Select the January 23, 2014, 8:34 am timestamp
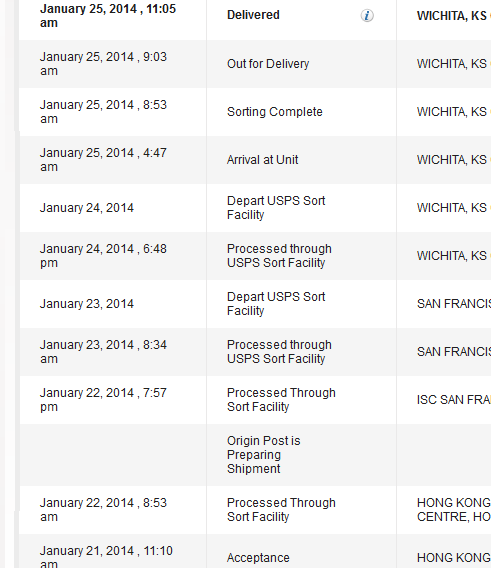The width and height of the screenshot is (491, 568). point(103,352)
